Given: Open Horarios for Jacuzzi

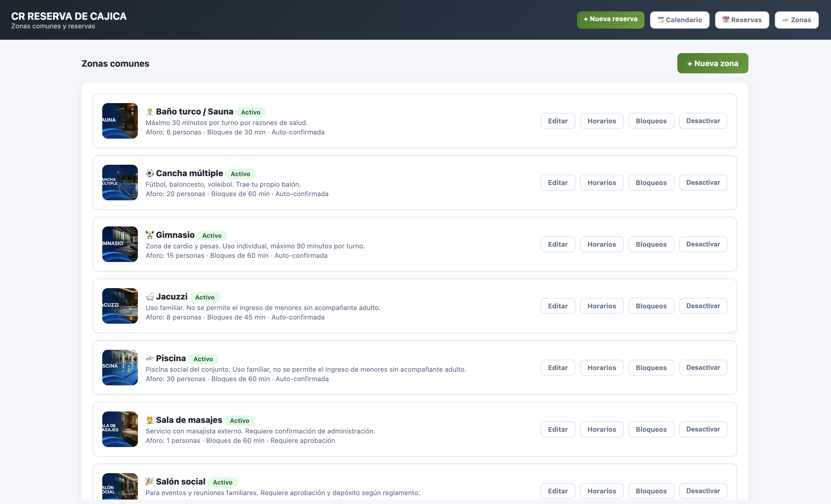Looking at the screenshot, I should [602, 306].
